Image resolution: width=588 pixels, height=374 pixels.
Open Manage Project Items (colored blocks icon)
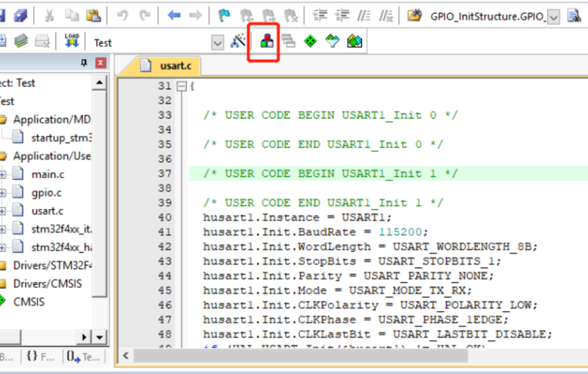click(x=267, y=41)
